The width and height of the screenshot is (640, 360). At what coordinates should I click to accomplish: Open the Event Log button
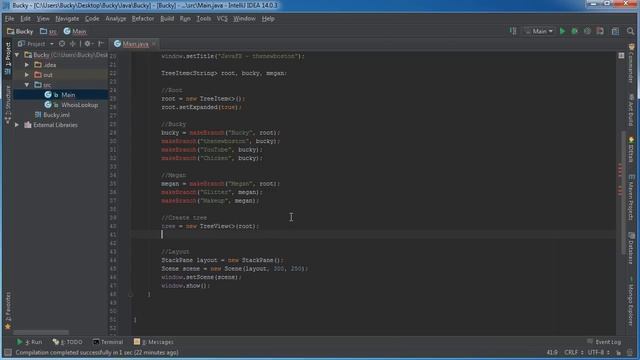604,342
